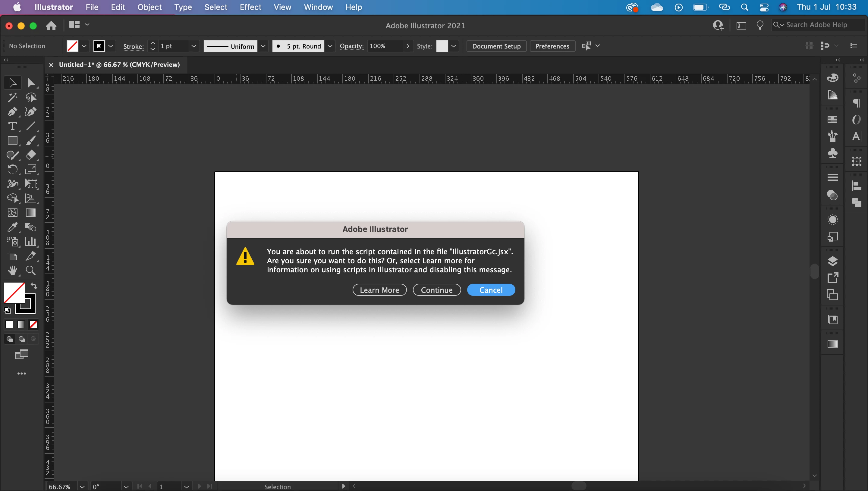The width and height of the screenshot is (868, 491).
Task: Select the Magic Wand tool
Action: (x=12, y=98)
